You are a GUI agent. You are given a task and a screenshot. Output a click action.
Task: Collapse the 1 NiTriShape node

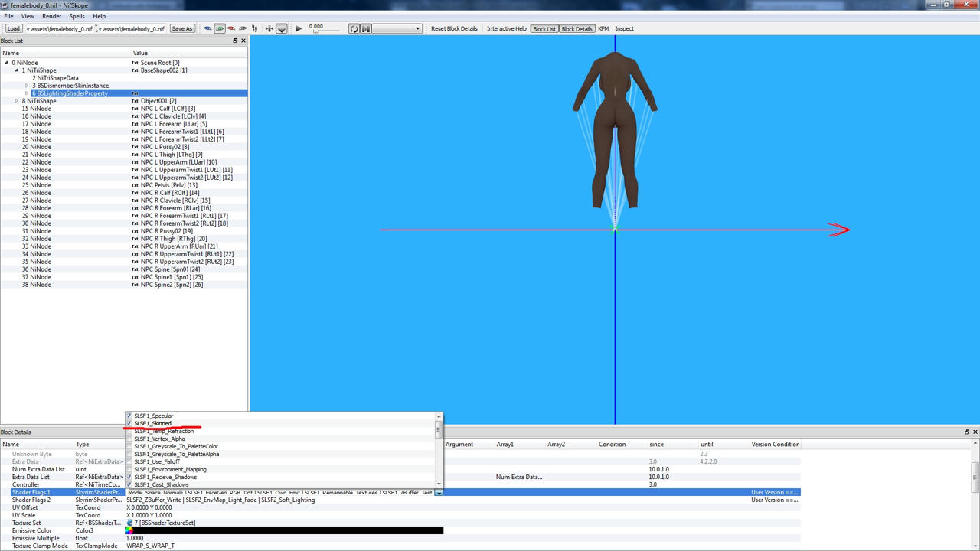point(17,70)
